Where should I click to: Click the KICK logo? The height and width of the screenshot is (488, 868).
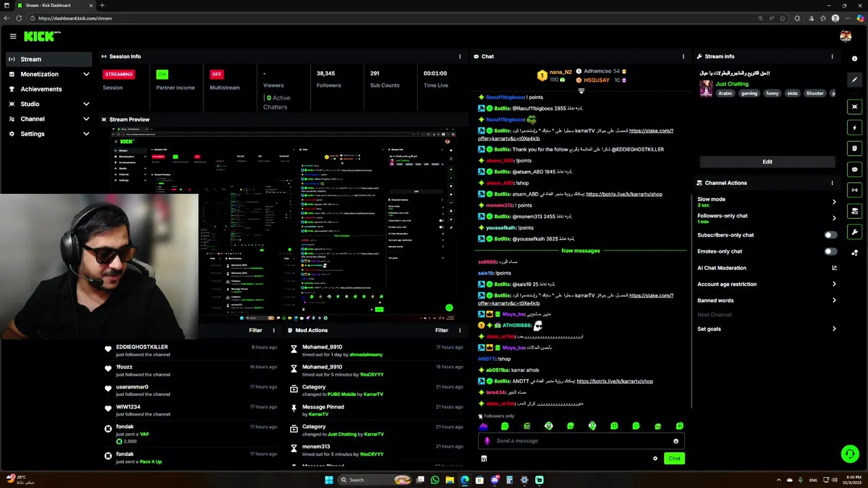point(42,36)
